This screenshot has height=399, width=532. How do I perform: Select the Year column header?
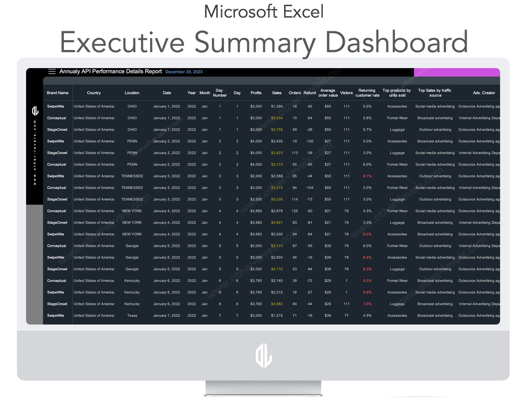pos(192,93)
